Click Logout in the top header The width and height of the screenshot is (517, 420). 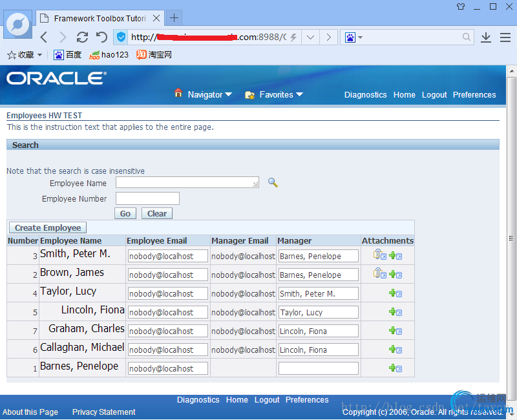[434, 95]
